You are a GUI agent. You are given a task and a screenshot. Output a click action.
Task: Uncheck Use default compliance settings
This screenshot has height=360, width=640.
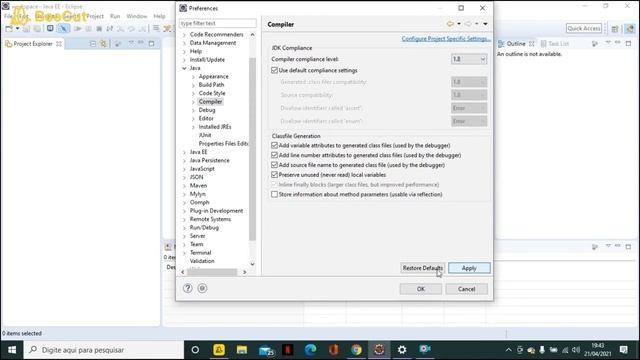274,70
